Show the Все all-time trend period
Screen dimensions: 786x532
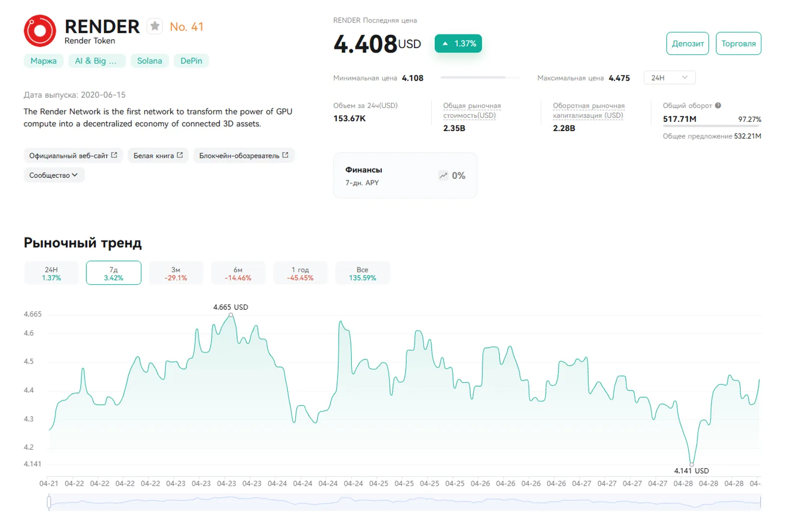coord(363,273)
